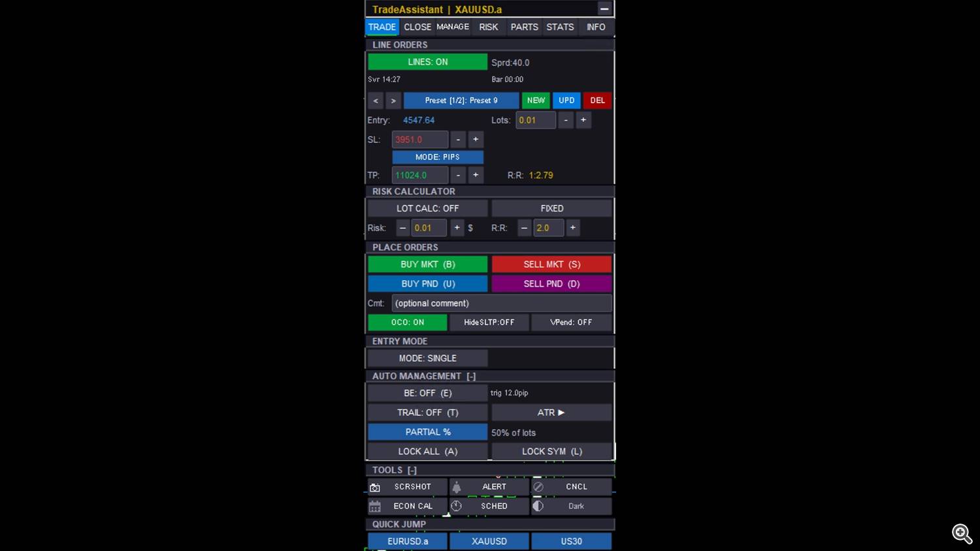980x551 pixels.
Task: Click LOCK ALL (A)
Action: (x=427, y=452)
